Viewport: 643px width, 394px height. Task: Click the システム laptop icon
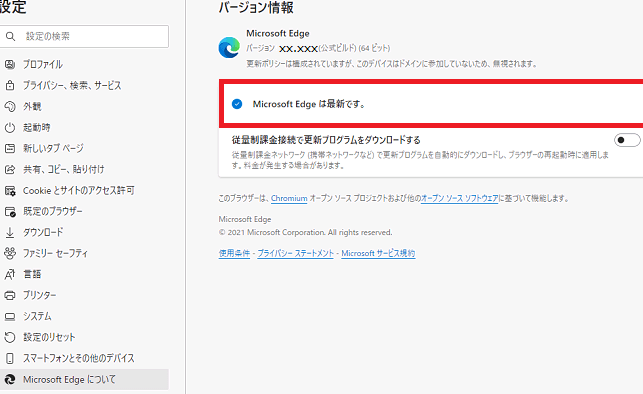pyautogui.click(x=10, y=317)
